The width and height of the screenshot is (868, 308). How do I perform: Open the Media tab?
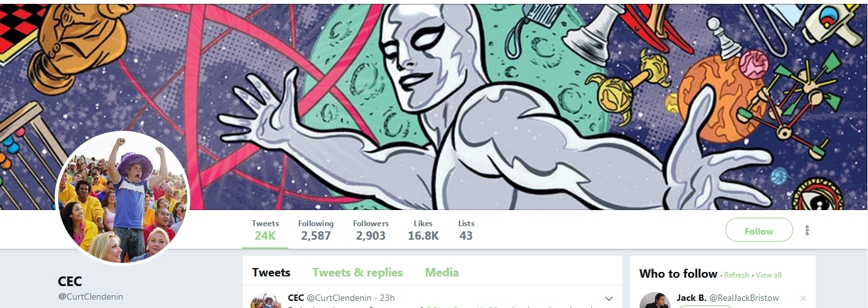pyautogui.click(x=441, y=273)
